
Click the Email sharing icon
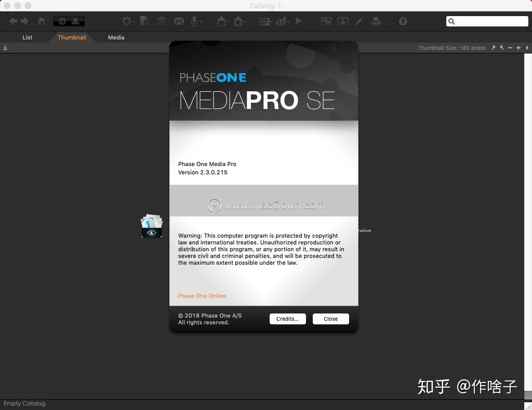[179, 21]
